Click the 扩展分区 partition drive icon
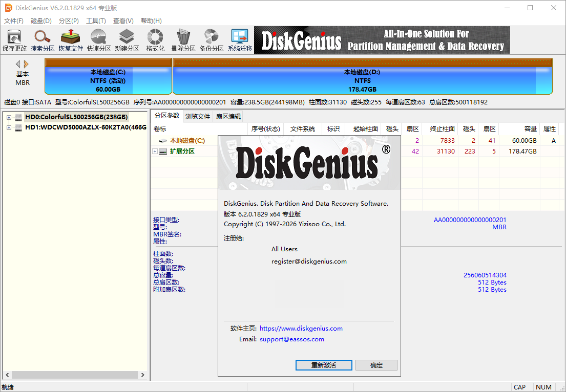This screenshot has width=566, height=392. coord(163,151)
